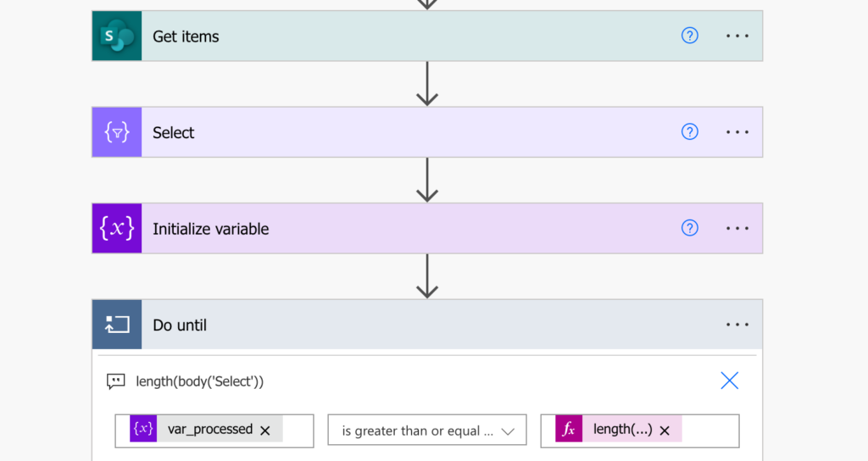Open help for Initialize variable action
Viewport: 868px width, 461px height.
(x=690, y=229)
